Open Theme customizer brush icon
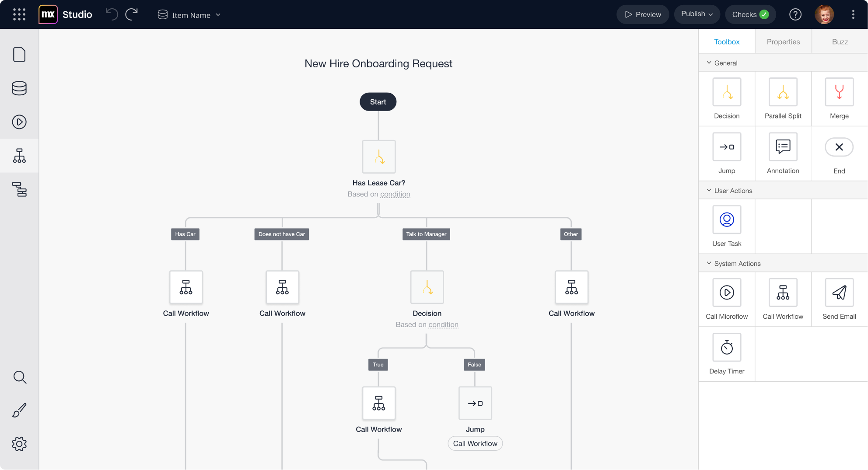The image size is (868, 470). (x=19, y=410)
